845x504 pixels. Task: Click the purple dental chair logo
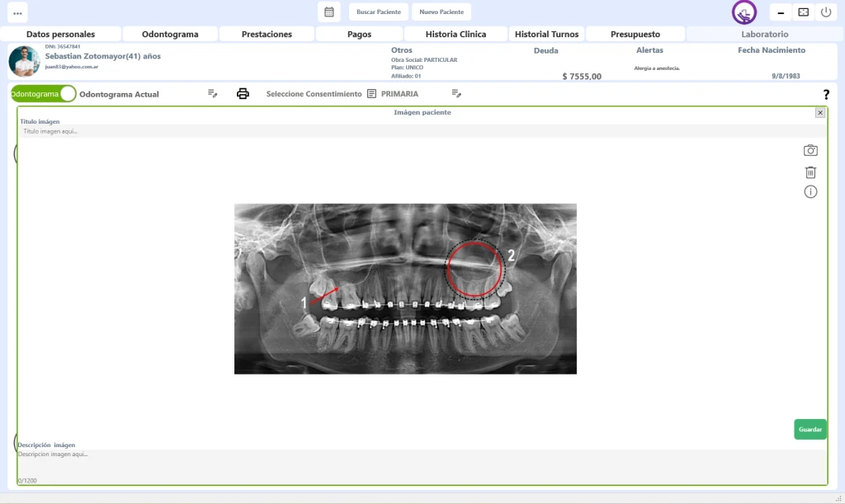744,12
